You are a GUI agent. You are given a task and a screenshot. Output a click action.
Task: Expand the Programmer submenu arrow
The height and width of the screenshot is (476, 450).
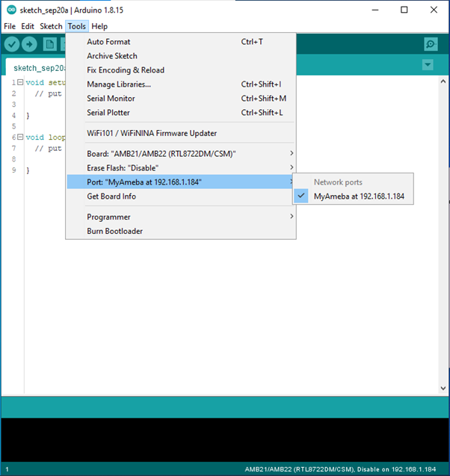[292, 217]
